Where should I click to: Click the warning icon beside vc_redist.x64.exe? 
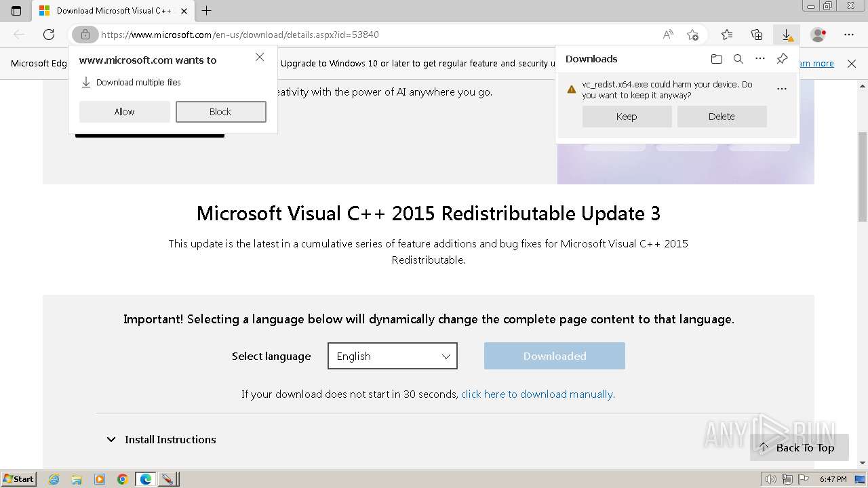(572, 89)
